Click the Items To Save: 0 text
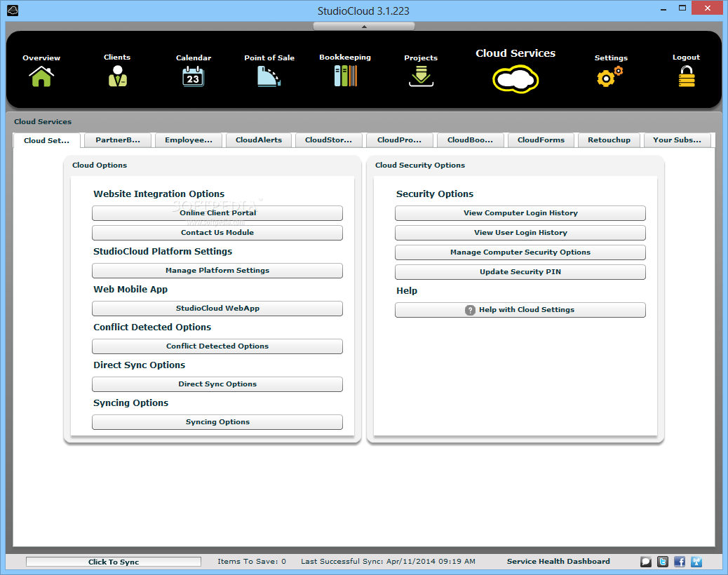The height and width of the screenshot is (575, 728). pyautogui.click(x=252, y=561)
